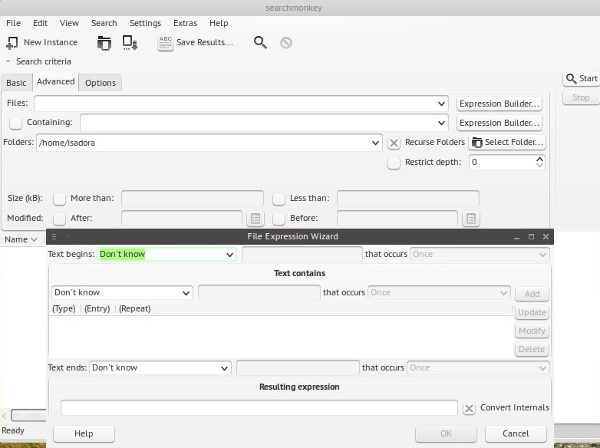Select the Advanced tab
This screenshot has height=448, width=600.
coord(55,81)
